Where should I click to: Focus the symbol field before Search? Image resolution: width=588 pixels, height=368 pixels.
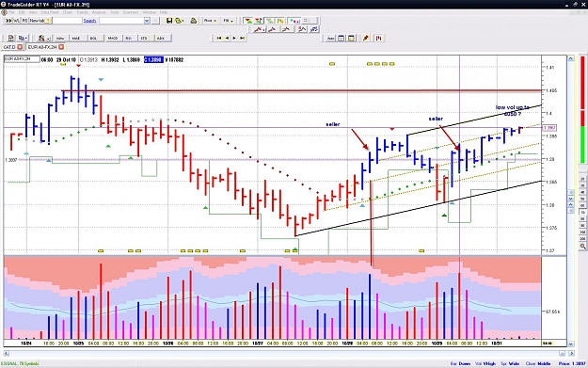pyautogui.click(x=67, y=21)
